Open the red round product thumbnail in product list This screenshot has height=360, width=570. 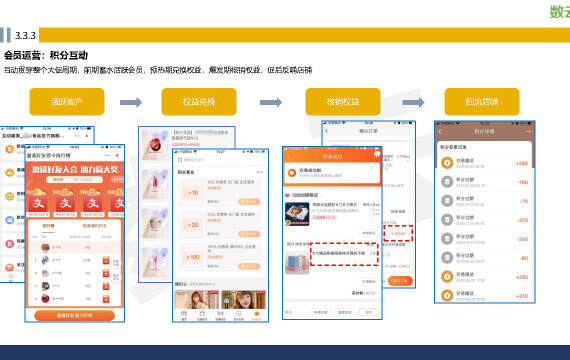[155, 145]
